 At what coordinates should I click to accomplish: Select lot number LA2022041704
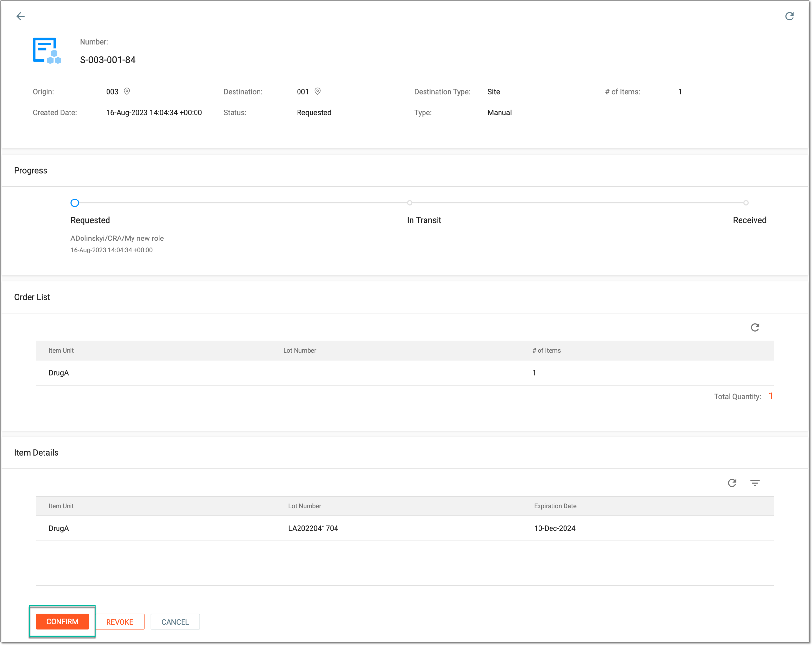coord(313,529)
